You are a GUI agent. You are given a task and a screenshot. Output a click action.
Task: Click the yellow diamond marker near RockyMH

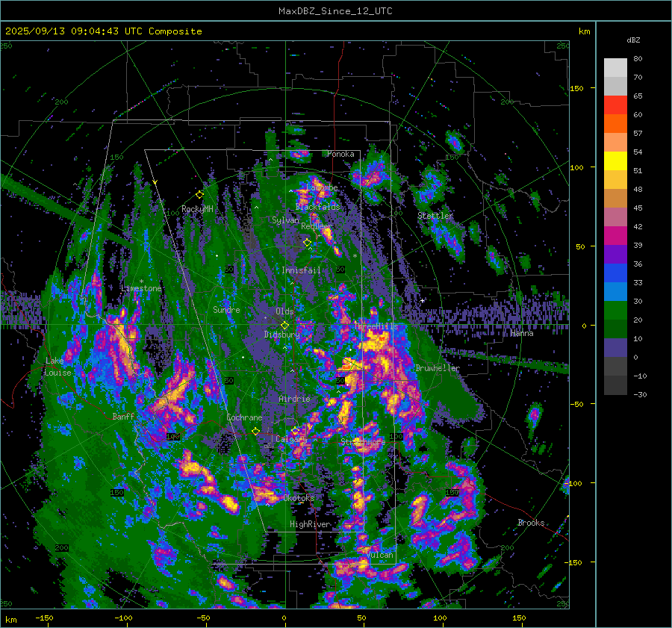click(x=199, y=195)
